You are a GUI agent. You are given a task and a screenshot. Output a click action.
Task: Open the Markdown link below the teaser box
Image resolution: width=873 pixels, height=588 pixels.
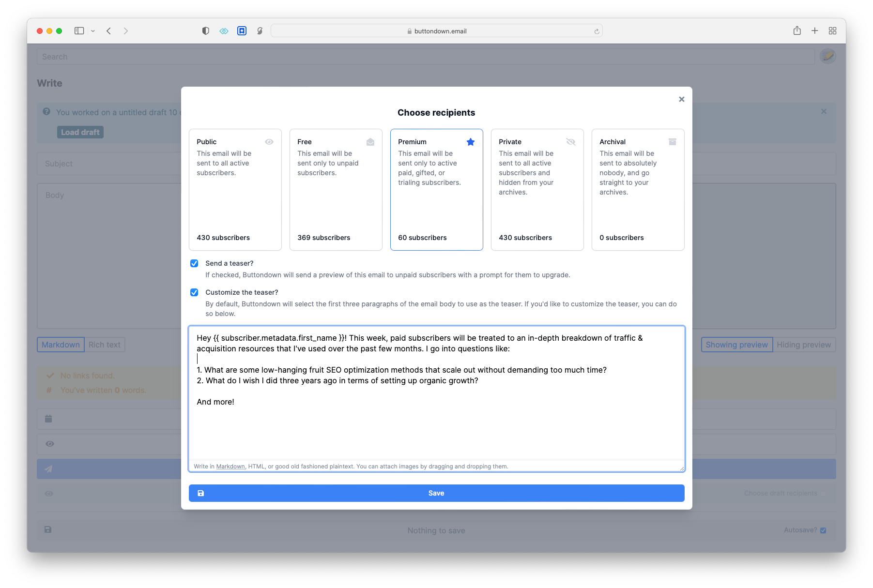coord(230,466)
